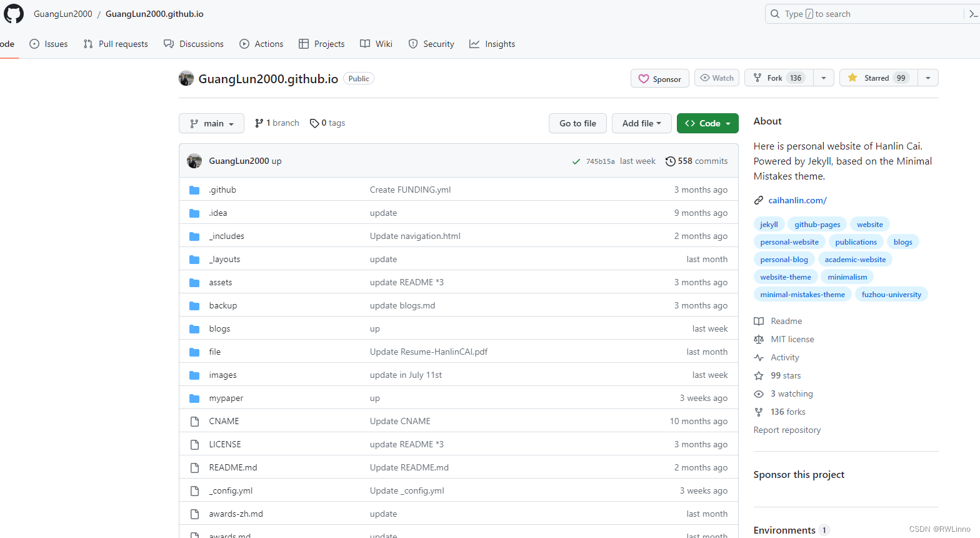
Task: Toggle the Starred button
Action: 879,78
